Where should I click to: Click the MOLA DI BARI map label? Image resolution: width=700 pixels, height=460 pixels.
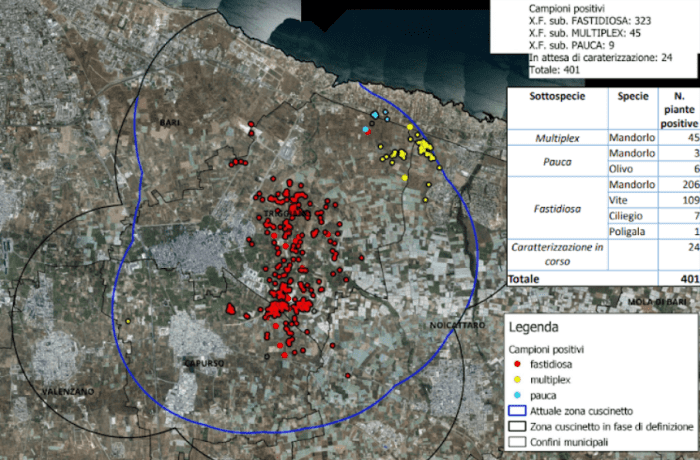point(657,302)
